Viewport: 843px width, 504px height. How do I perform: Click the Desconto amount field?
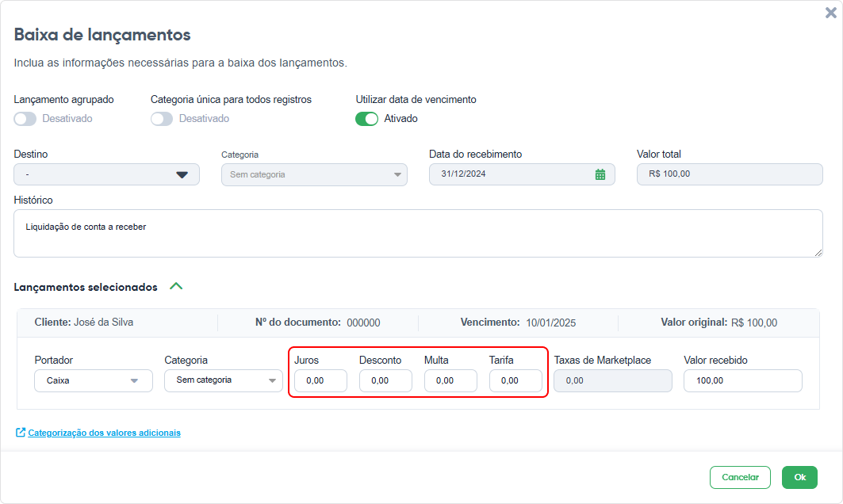tap(385, 380)
